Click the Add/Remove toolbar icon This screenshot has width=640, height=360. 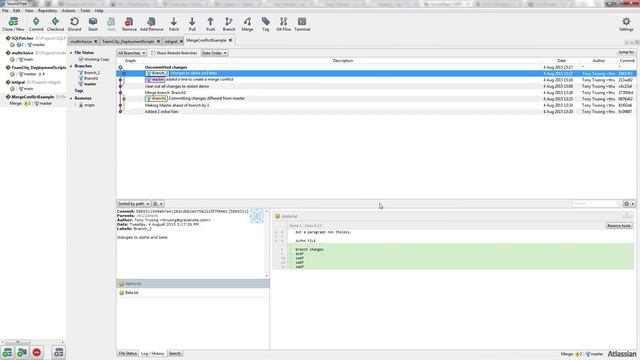point(151,24)
